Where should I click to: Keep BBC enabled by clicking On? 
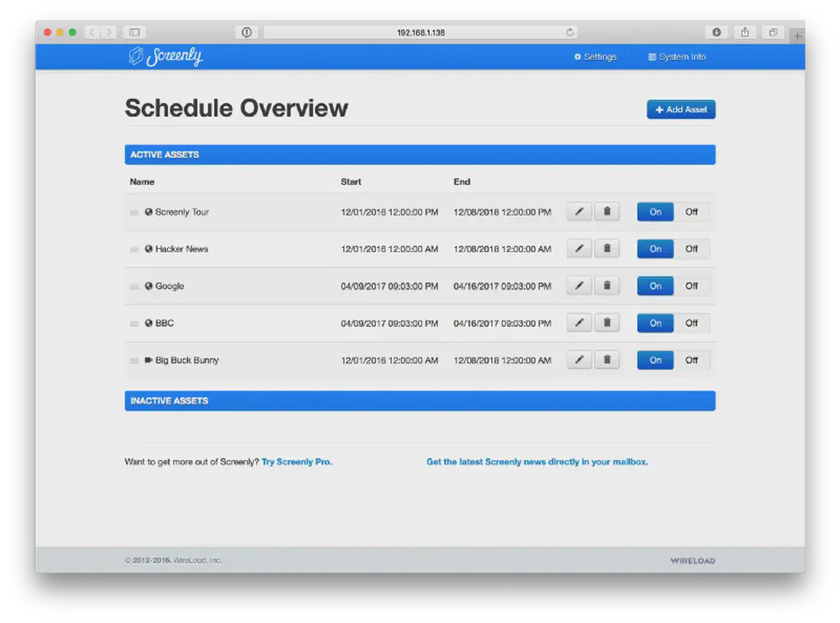[x=655, y=322]
